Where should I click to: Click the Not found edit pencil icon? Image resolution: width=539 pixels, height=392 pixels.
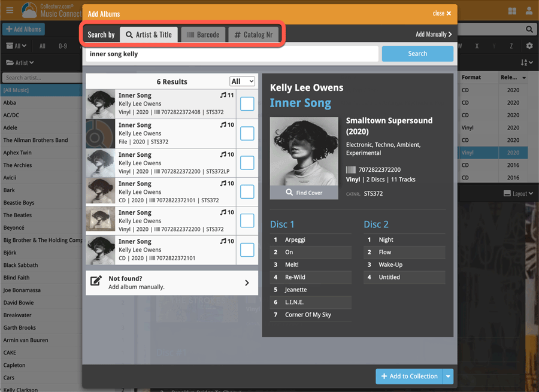(96, 281)
